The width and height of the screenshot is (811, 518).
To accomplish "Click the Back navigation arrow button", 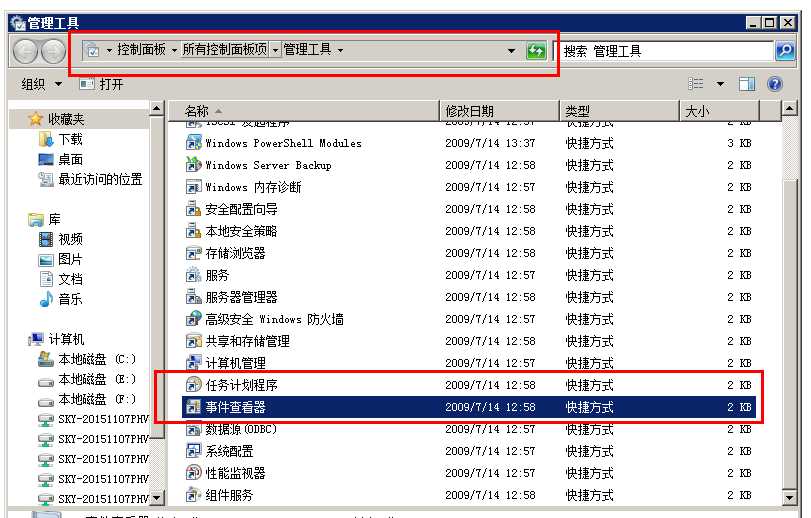I will [x=25, y=52].
